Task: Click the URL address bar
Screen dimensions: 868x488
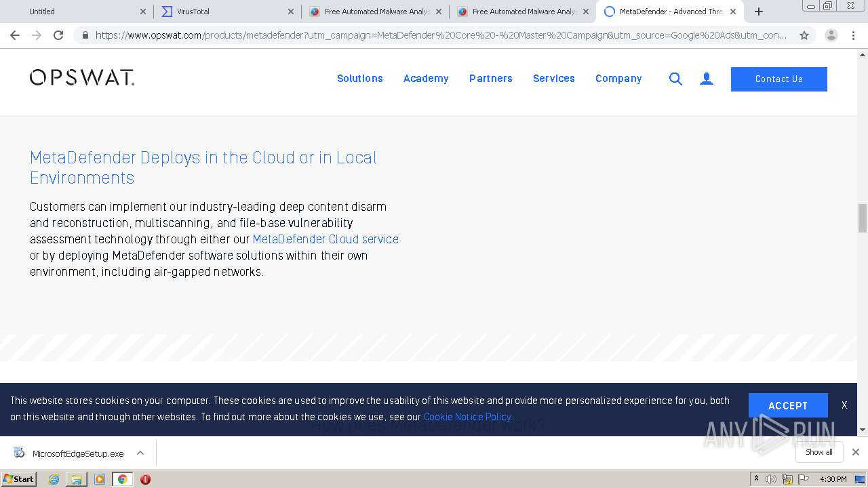Action: click(441, 35)
